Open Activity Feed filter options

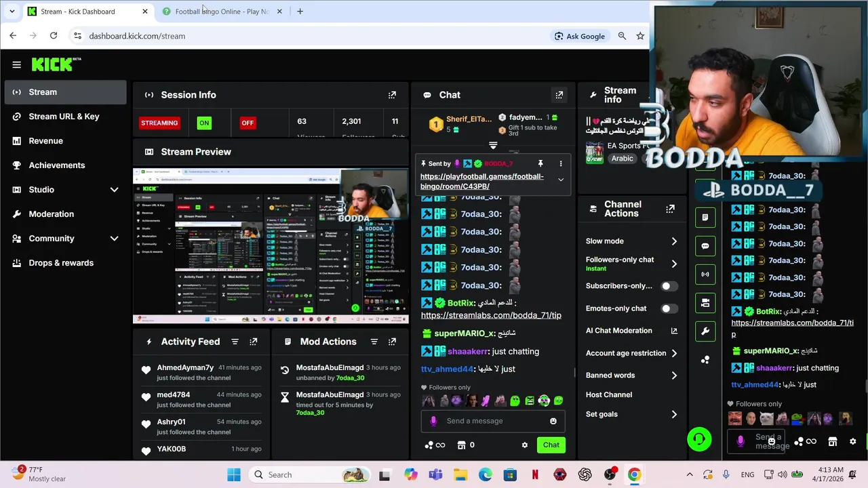point(235,342)
